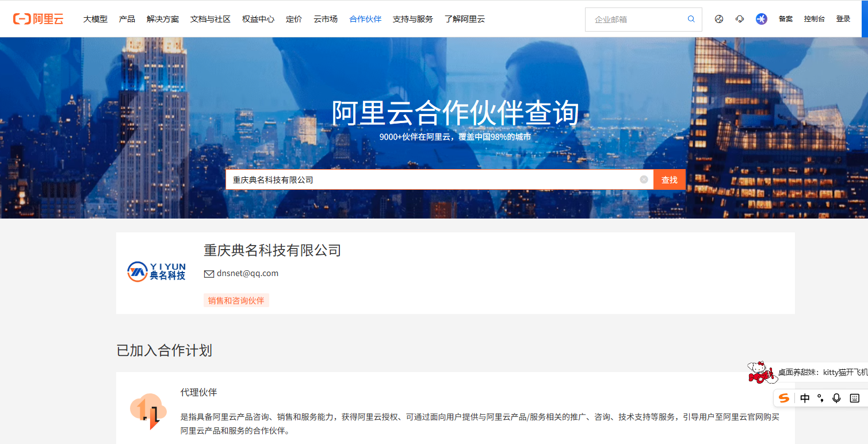Viewport: 868px width, 444px height.
Task: Click the YIYUN 典名科技 company logo
Action: (156, 271)
